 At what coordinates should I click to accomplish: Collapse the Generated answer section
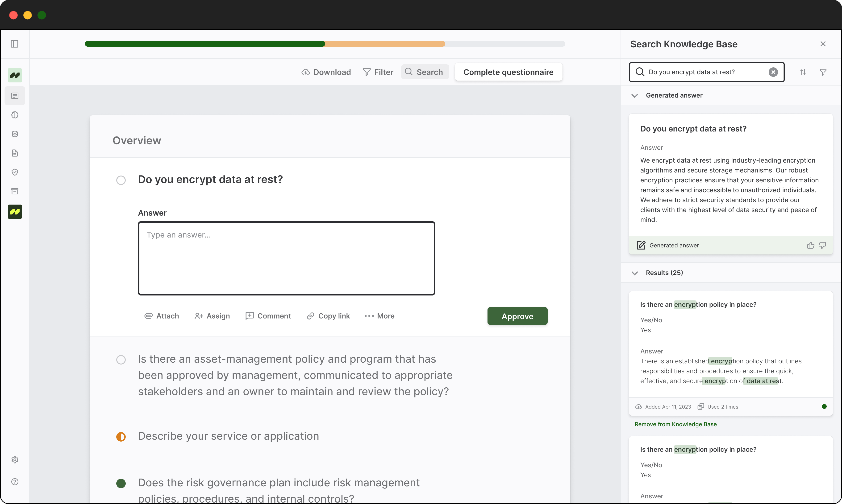tap(634, 95)
